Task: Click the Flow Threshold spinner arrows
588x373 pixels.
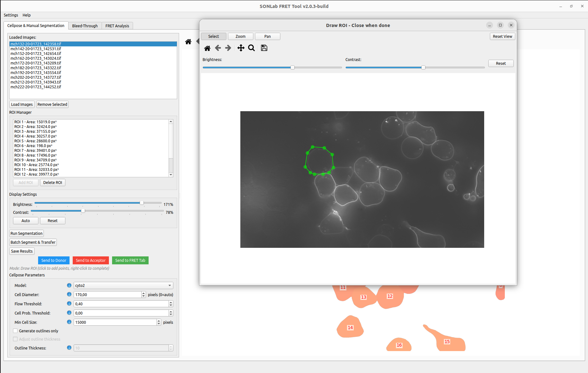Action: click(171, 304)
